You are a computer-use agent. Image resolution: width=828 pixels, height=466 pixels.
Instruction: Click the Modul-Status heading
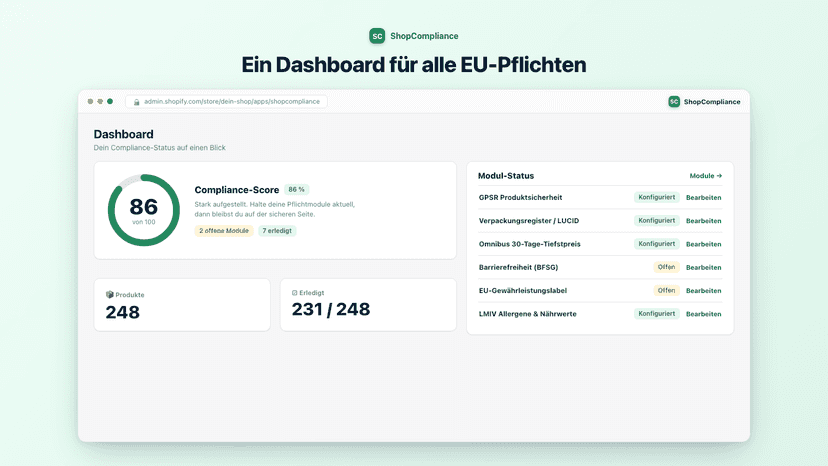[506, 176]
